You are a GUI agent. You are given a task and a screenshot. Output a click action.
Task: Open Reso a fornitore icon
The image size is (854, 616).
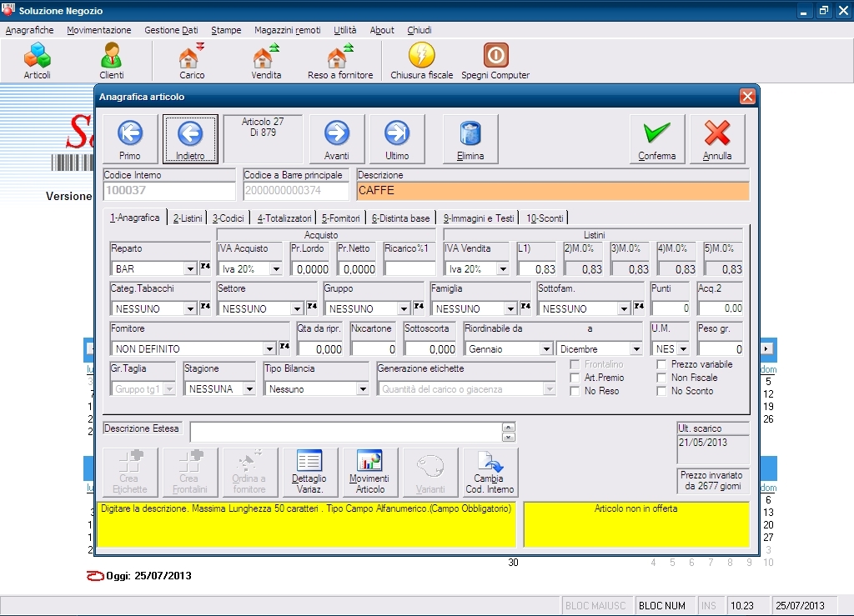coord(340,60)
